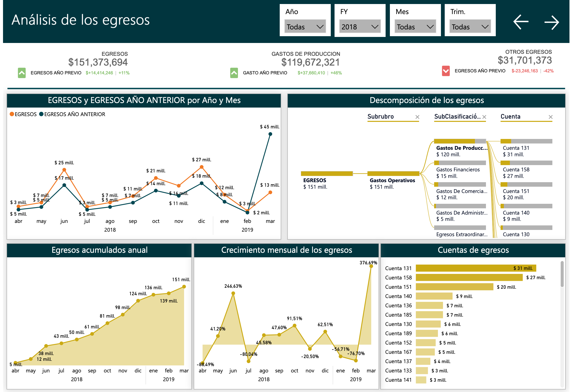Click red down arrow under OTROS EGRESOS
574x392 pixels.
(x=446, y=71)
